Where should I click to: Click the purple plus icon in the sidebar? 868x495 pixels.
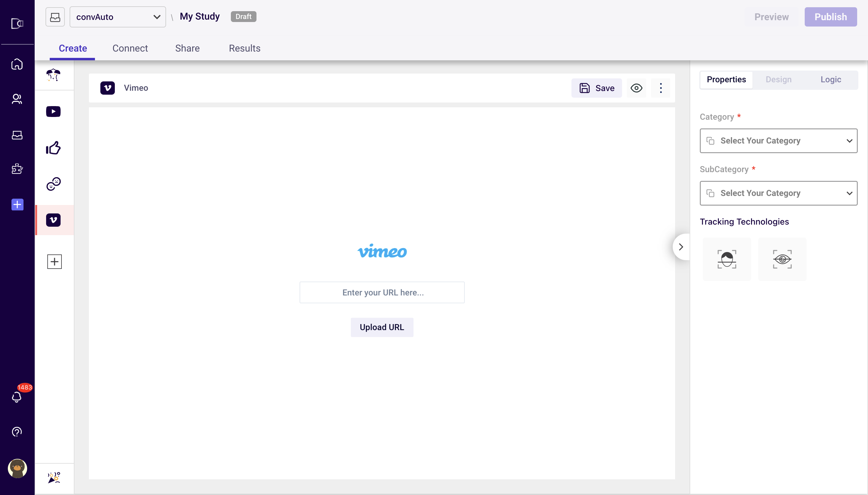click(17, 205)
